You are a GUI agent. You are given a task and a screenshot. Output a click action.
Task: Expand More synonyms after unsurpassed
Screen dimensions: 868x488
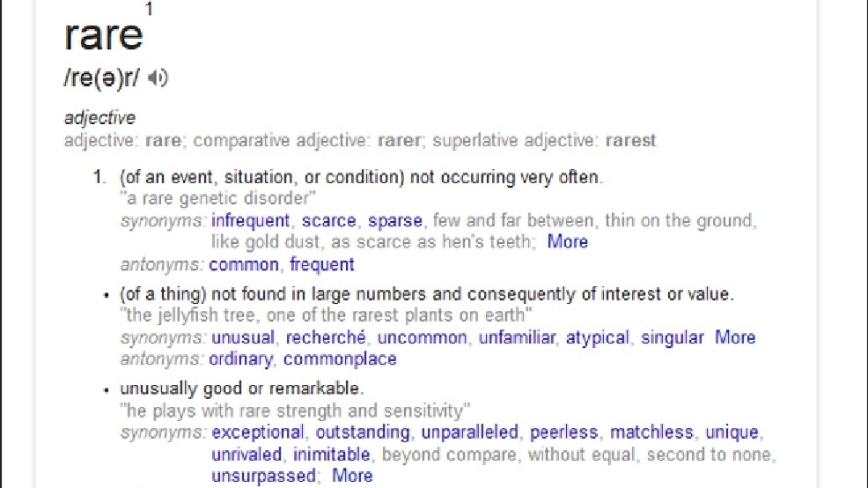point(352,476)
